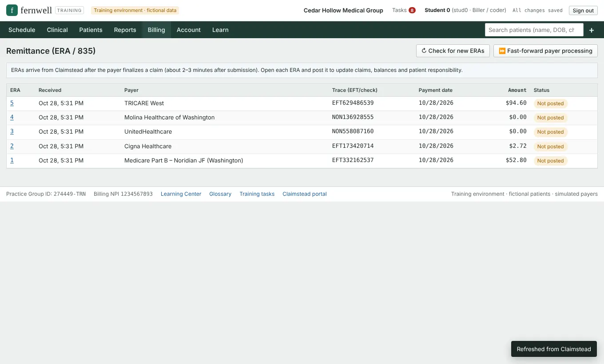
Task: Open the Reports menu
Action: pyautogui.click(x=125, y=30)
